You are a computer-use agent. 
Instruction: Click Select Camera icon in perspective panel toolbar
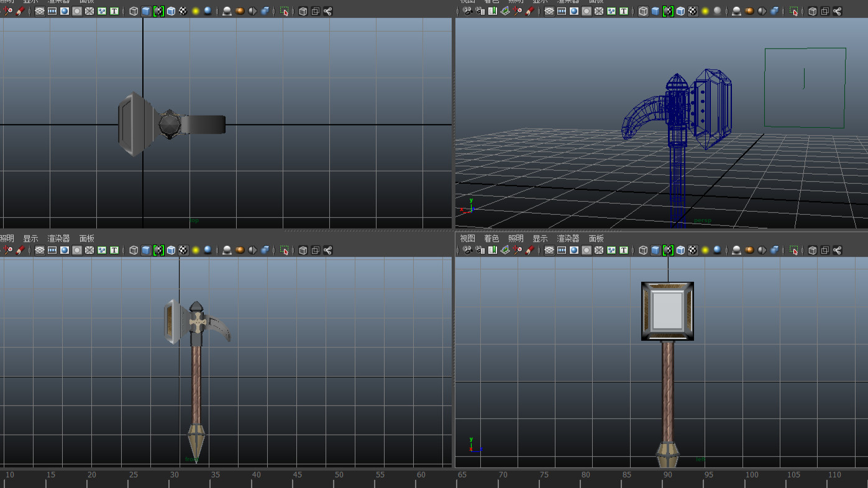coord(467,11)
